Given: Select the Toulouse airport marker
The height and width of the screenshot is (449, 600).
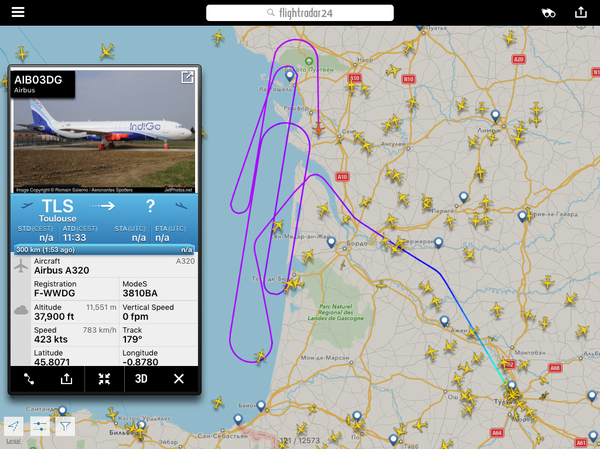Looking at the screenshot, I should 512,386.
